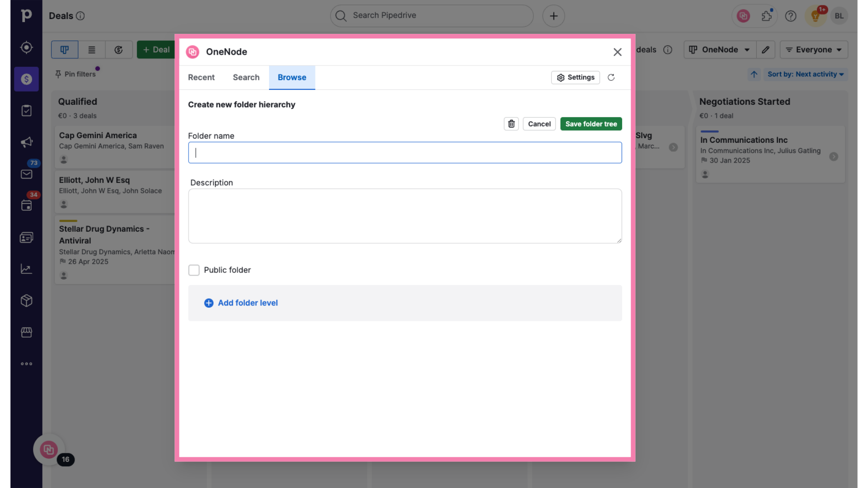The width and height of the screenshot is (868, 488).
Task: Click person icon on Elliott, John W Esq card
Action: point(64,204)
